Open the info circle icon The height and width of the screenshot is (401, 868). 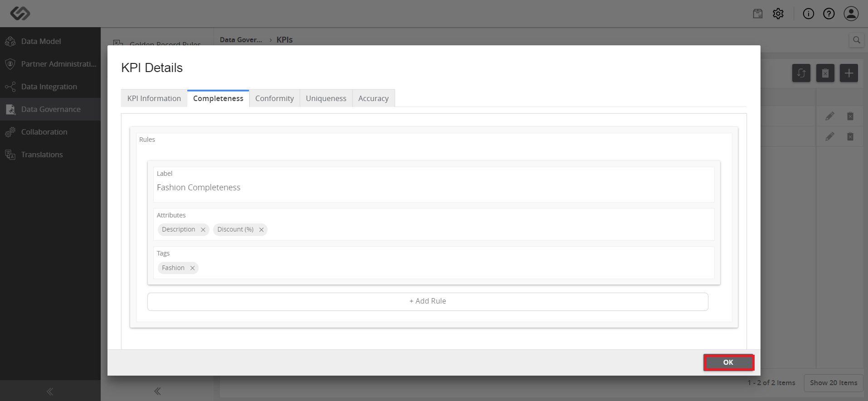(x=809, y=14)
